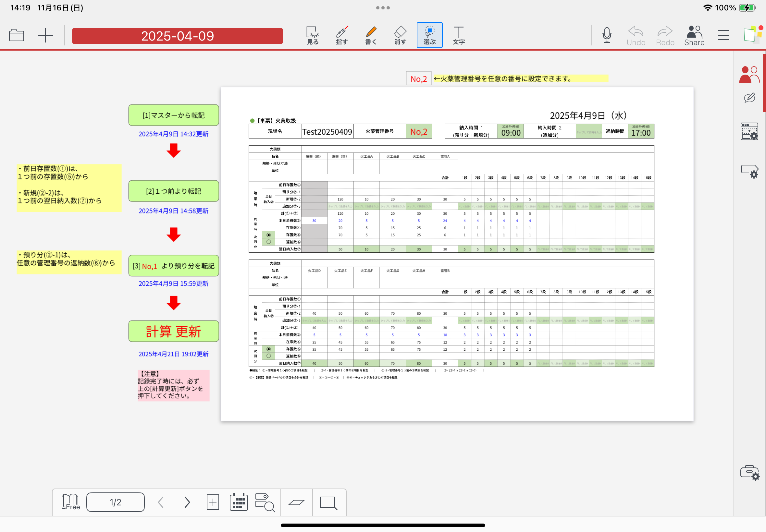Choose the 指す laser pointer tool
766x532 pixels.
(x=342, y=35)
